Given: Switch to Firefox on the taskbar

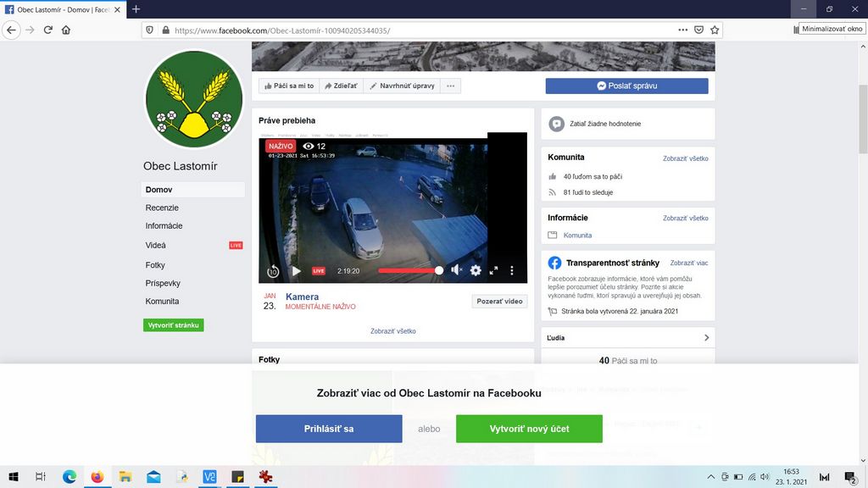Looking at the screenshot, I should pyautogui.click(x=97, y=476).
